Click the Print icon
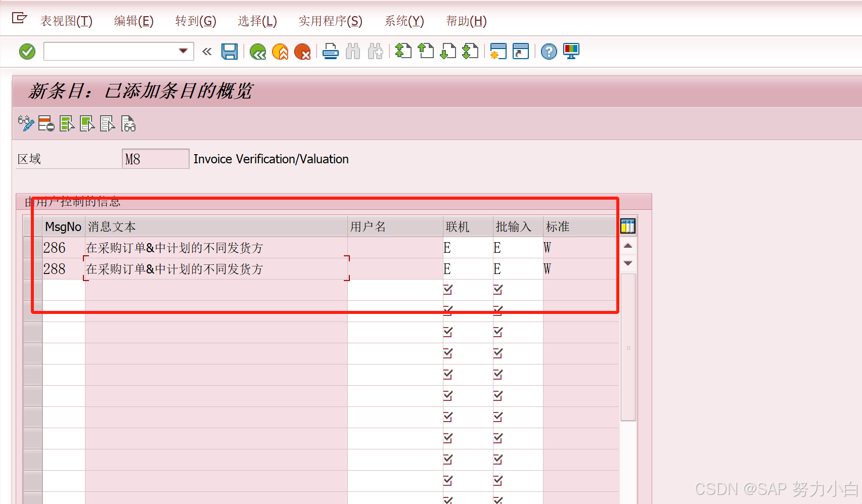This screenshot has width=862, height=504. pos(331,51)
